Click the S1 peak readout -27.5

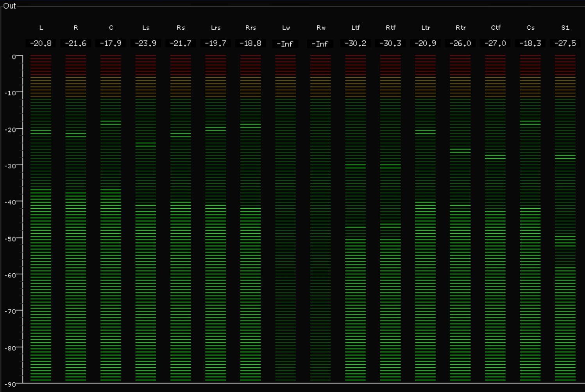pos(565,43)
